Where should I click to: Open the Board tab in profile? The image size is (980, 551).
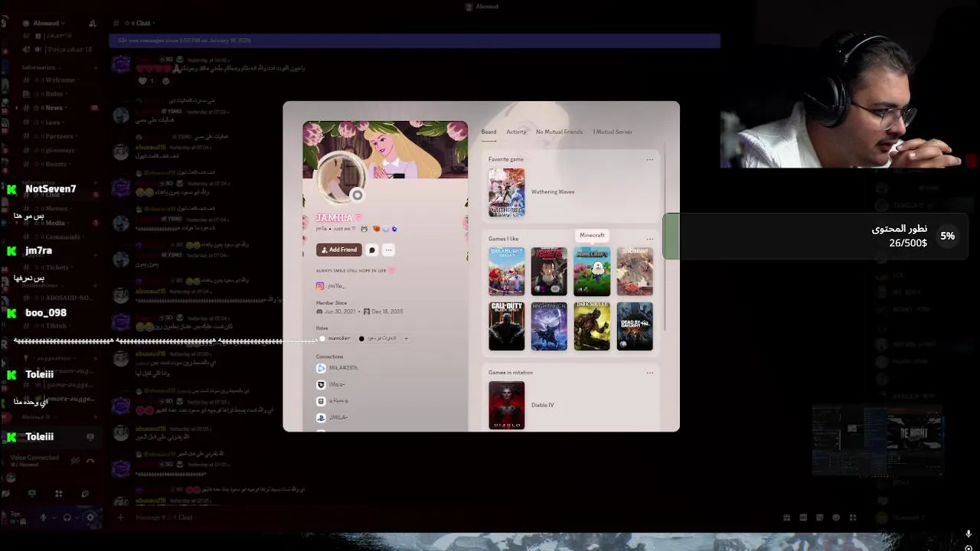point(488,132)
